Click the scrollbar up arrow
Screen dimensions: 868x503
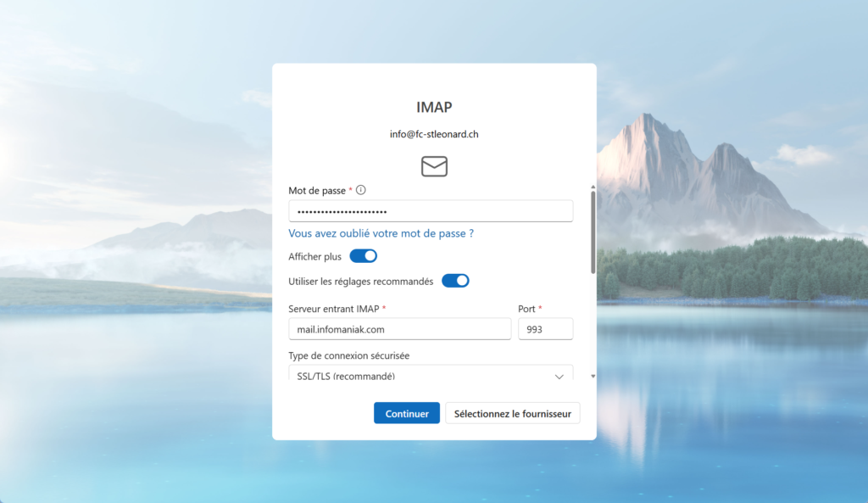pos(593,187)
